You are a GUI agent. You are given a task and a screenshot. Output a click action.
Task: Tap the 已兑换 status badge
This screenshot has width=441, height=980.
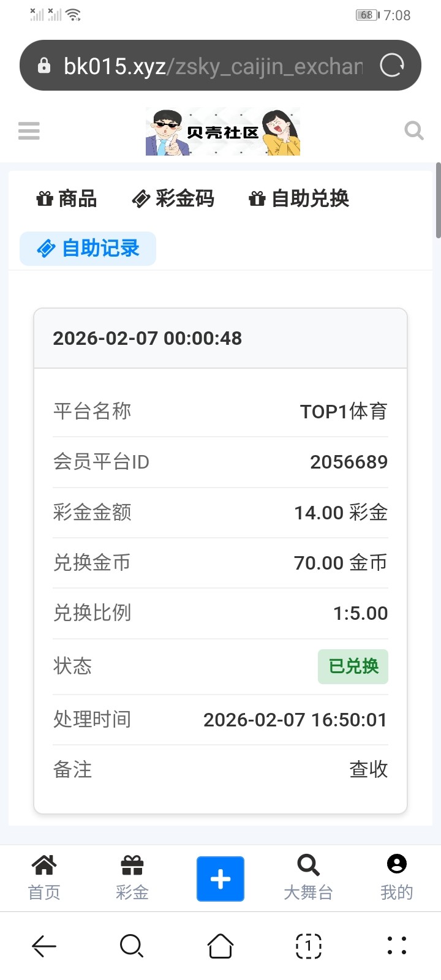(x=353, y=666)
